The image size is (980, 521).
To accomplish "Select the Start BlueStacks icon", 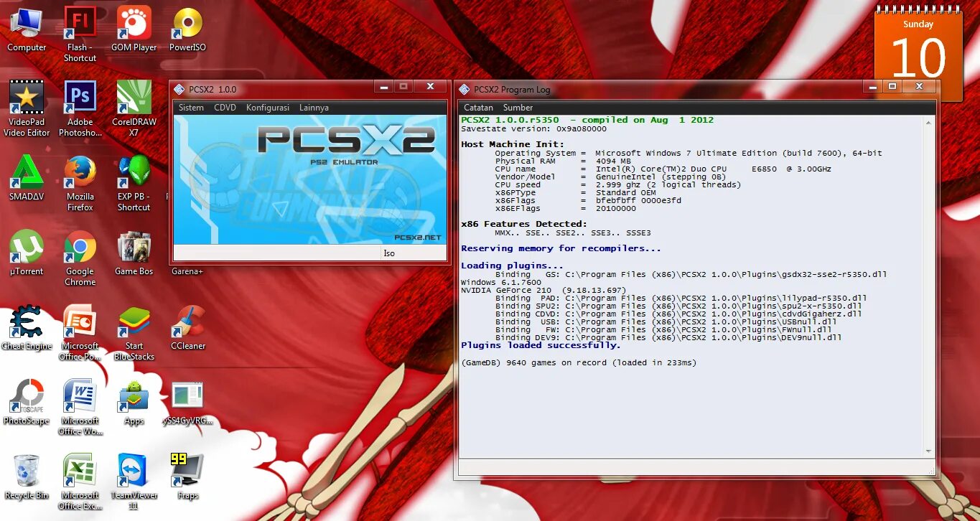I will (x=134, y=321).
